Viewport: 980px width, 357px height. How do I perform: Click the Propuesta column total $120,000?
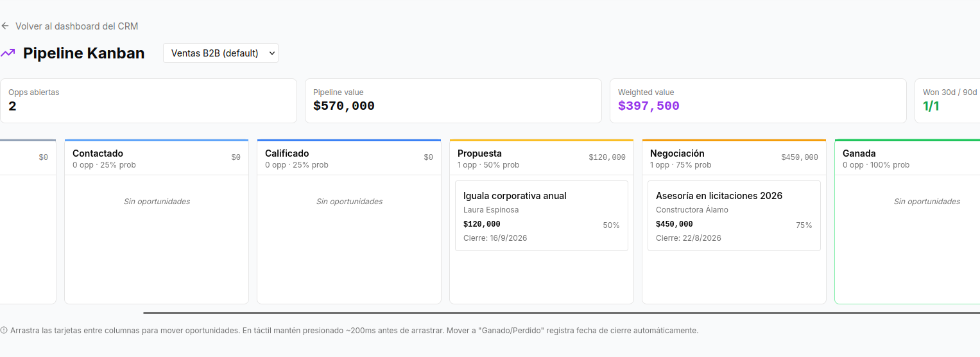pos(607,157)
